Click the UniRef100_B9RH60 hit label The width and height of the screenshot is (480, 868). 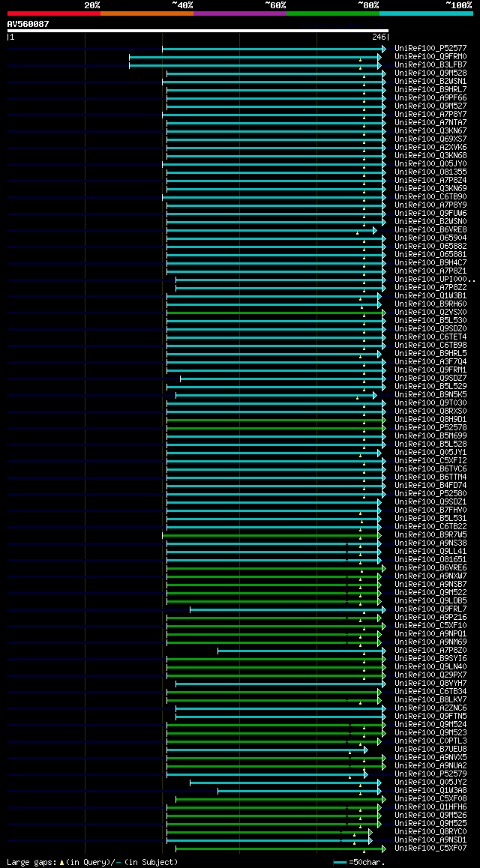tap(430, 304)
